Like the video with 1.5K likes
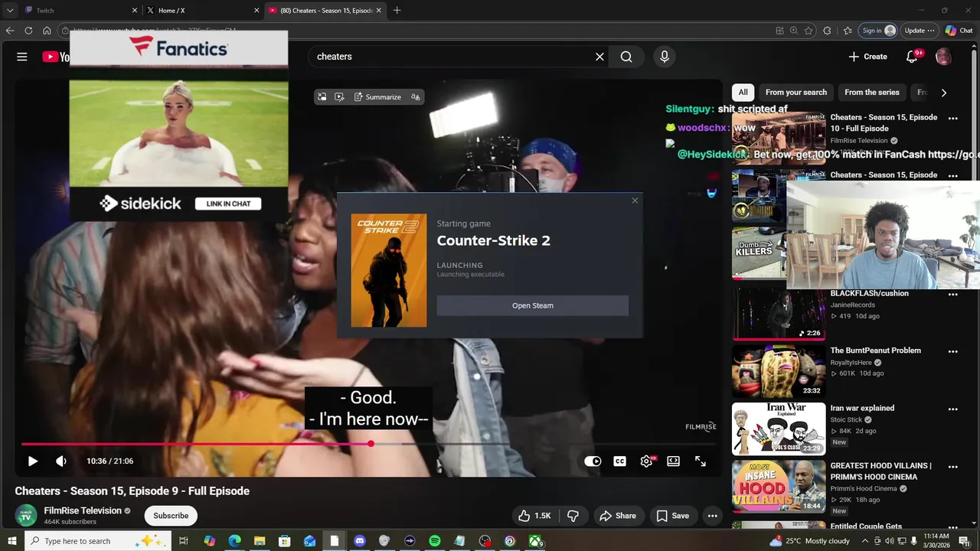 pos(534,516)
